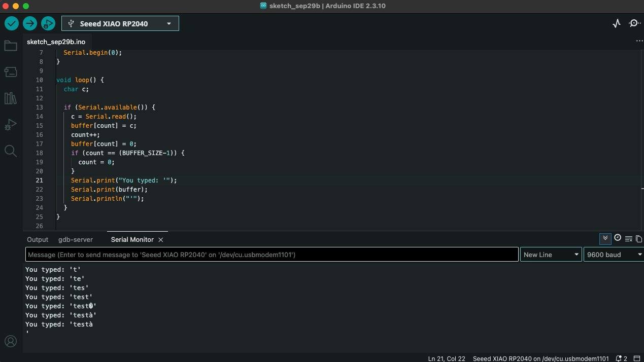Click the 'char c;' code line
This screenshot has height=362, width=644.
click(x=76, y=89)
